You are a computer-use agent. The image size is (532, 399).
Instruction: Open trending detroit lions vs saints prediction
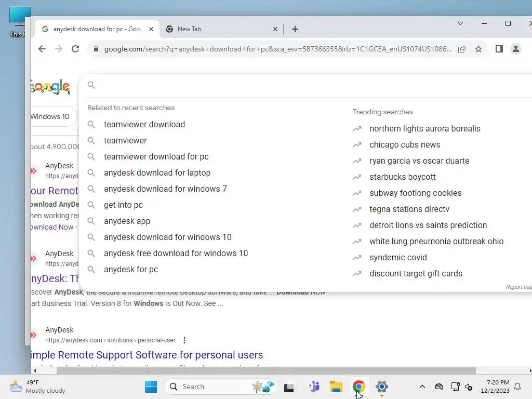[428, 225]
